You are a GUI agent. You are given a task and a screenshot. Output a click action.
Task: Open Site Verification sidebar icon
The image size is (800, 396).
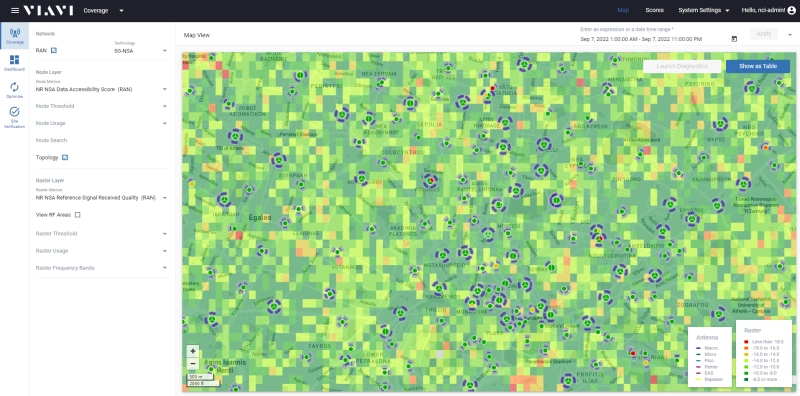pyautogui.click(x=14, y=117)
